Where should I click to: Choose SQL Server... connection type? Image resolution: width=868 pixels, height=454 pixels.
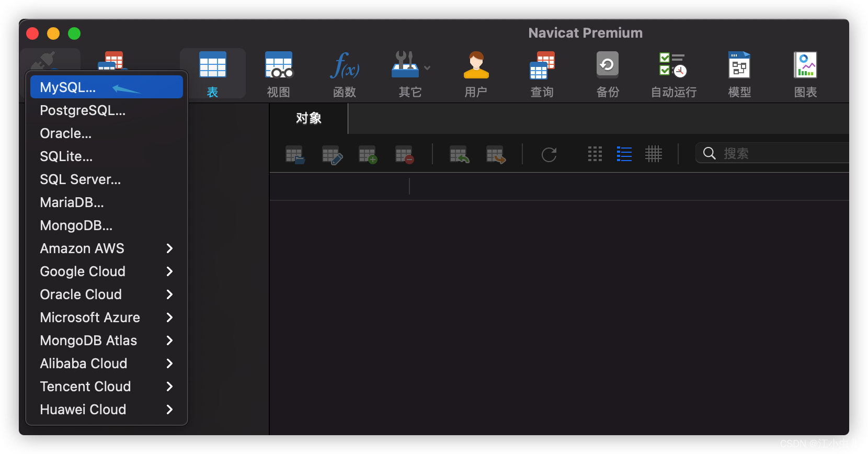pyautogui.click(x=107, y=179)
